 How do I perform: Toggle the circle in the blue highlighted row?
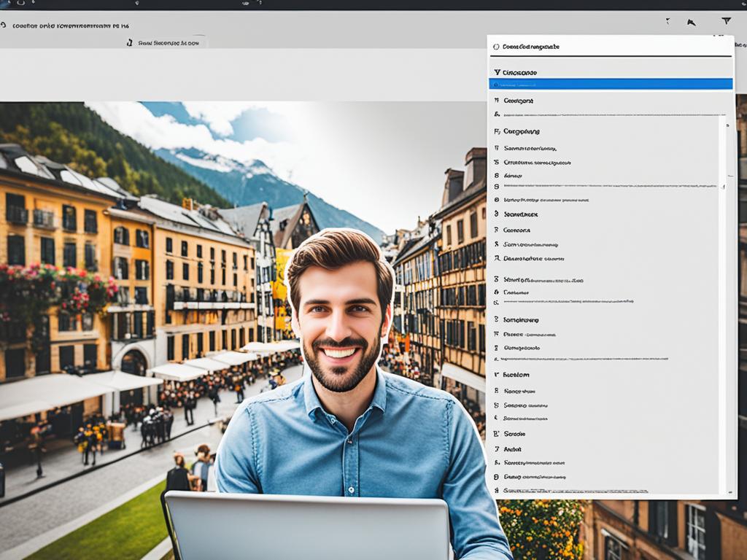[497, 85]
